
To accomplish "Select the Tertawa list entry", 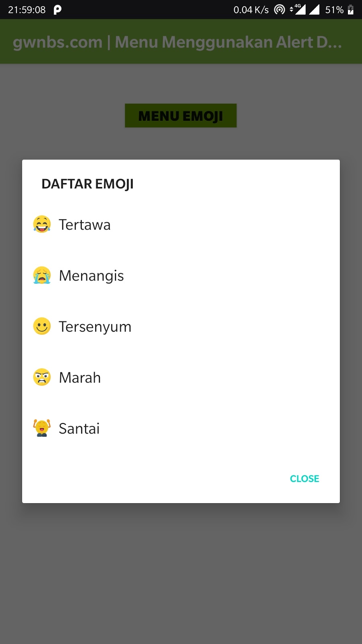I will (181, 225).
